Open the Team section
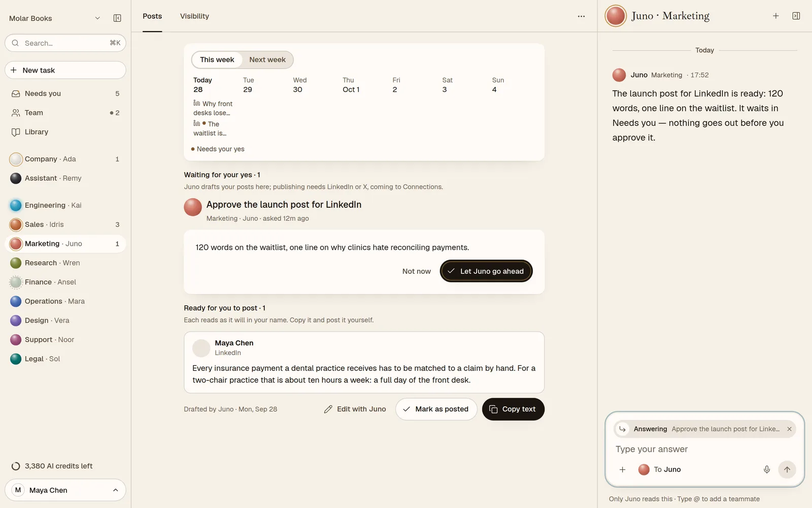Screen dimensions: 812x508 (x=65, y=113)
